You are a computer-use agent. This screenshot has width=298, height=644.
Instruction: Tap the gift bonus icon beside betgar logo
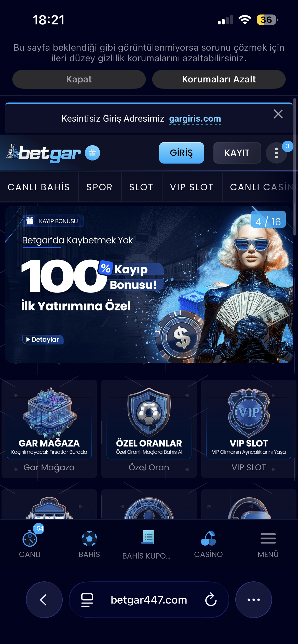click(x=92, y=153)
